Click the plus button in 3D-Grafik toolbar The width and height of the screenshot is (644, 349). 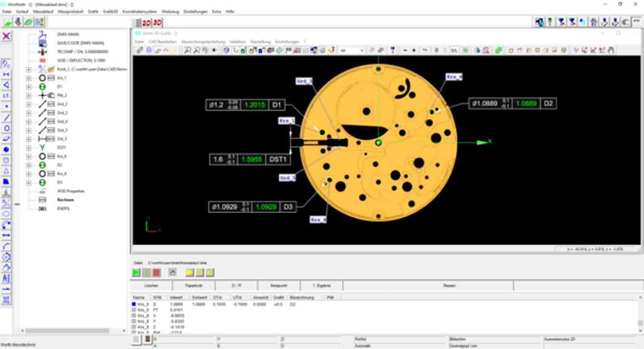[x=414, y=50]
